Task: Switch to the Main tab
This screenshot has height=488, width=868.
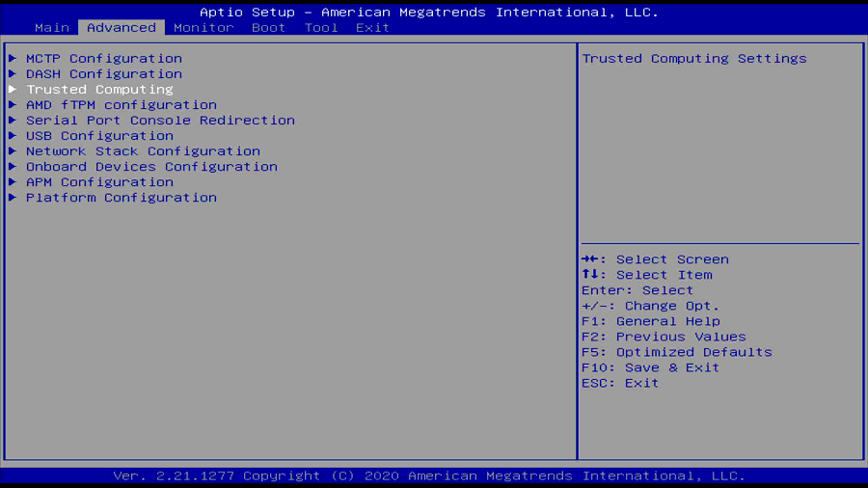Action: pyautogui.click(x=52, y=28)
